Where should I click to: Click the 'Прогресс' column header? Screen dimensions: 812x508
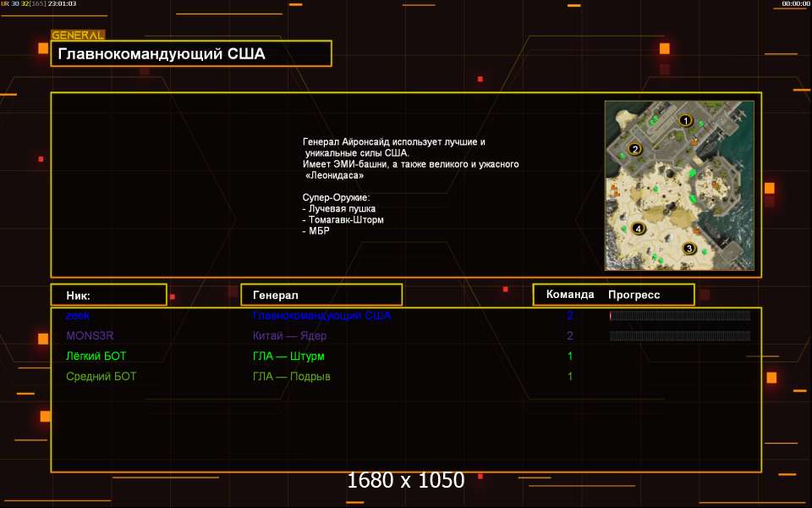click(634, 295)
